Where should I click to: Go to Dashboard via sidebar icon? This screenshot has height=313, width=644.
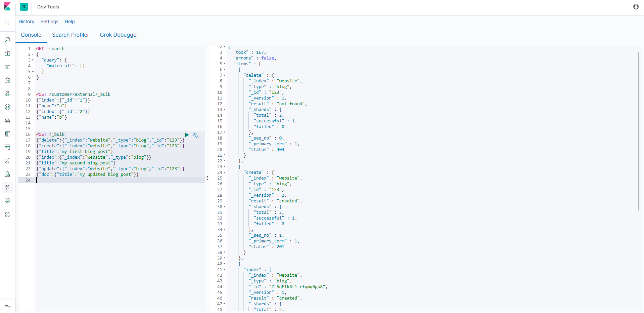pos(7,67)
